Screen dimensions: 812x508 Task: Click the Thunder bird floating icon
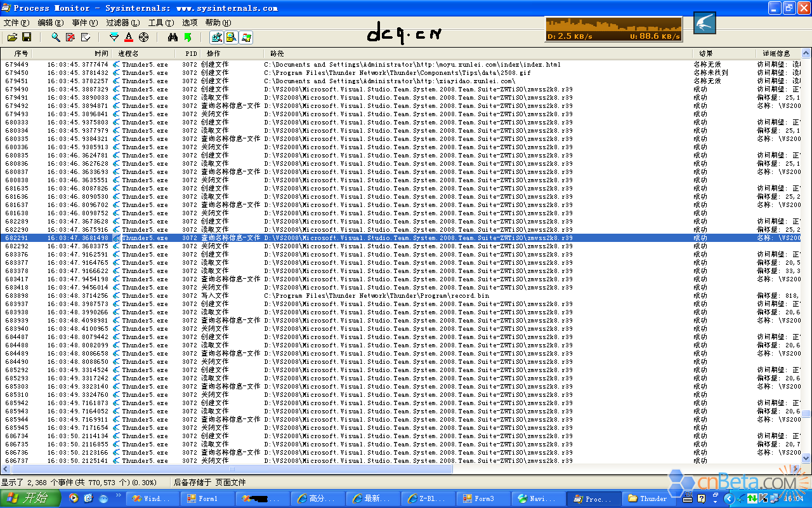[x=704, y=23]
